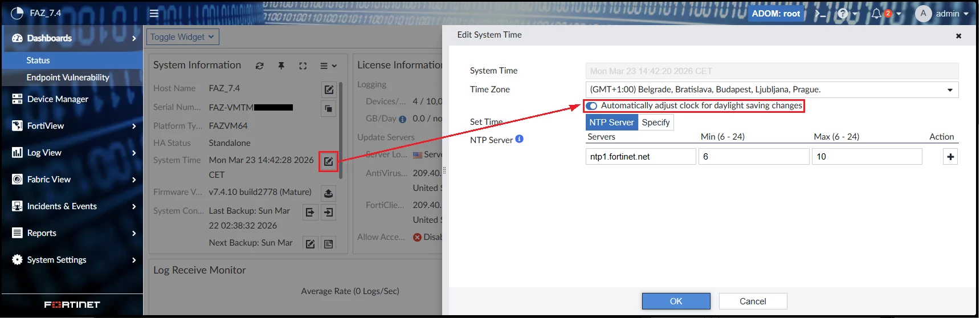Click the Cancel button
Viewport: 980px width, 318px height.
[753, 301]
